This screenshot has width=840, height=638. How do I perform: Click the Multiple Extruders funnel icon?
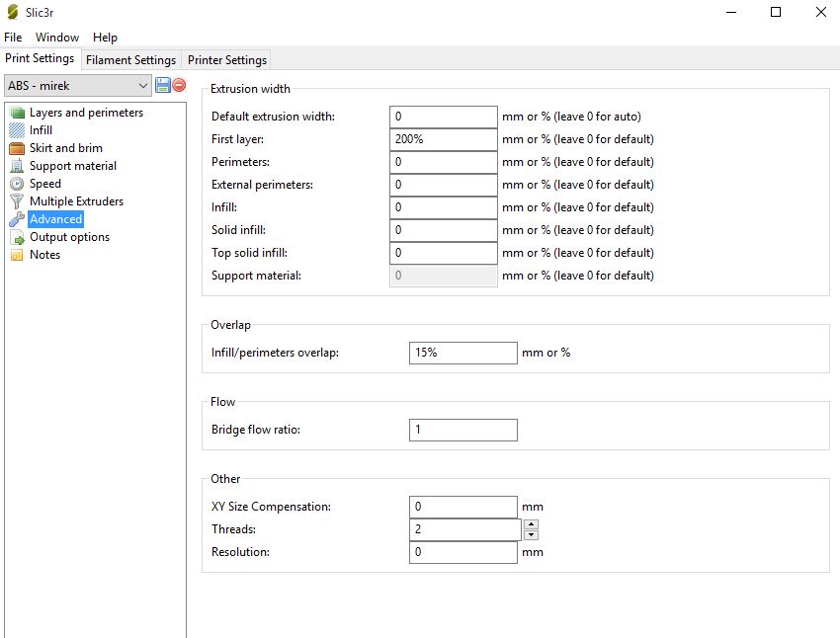pyautogui.click(x=17, y=201)
